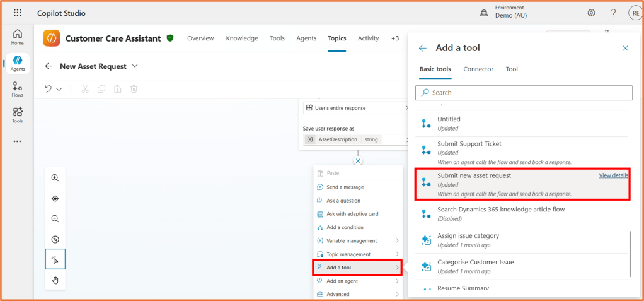The image size is (644, 301).
Task: Open the Agents tab in the agent header
Action: pyautogui.click(x=306, y=38)
